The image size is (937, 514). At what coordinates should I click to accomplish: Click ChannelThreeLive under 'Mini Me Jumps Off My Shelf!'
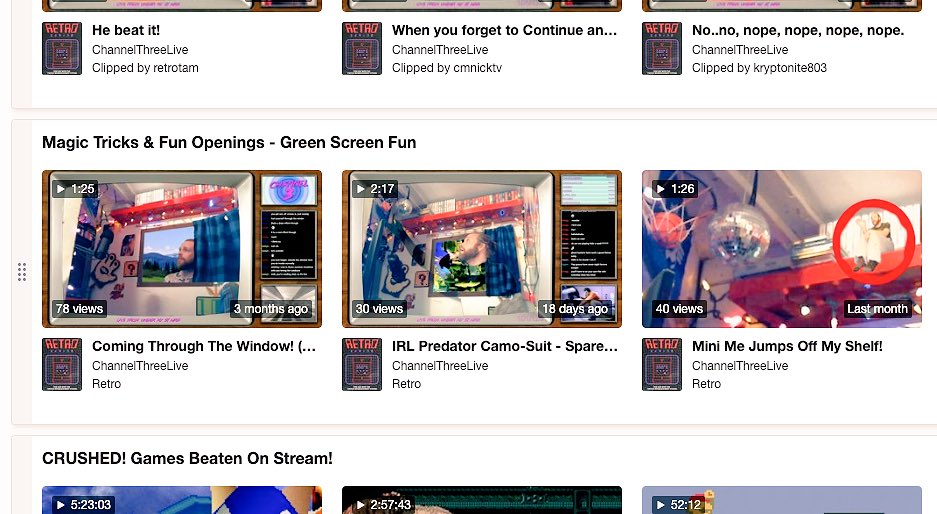(740, 366)
